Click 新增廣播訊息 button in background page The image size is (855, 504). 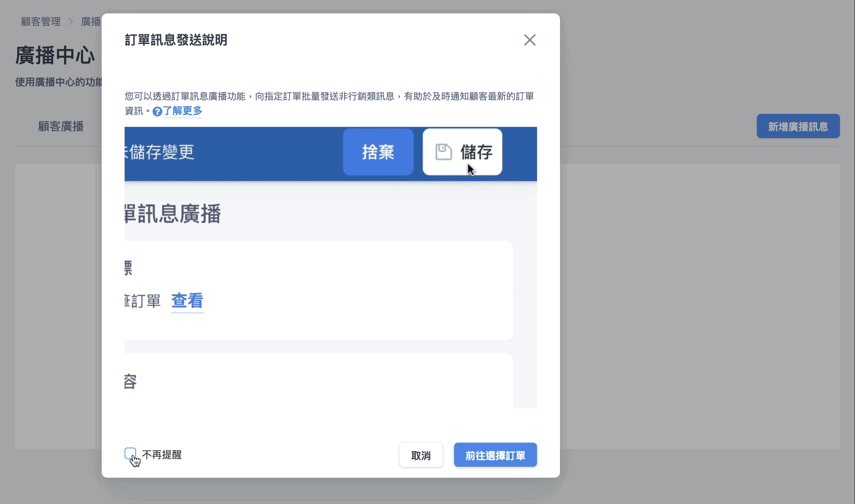pos(798,126)
